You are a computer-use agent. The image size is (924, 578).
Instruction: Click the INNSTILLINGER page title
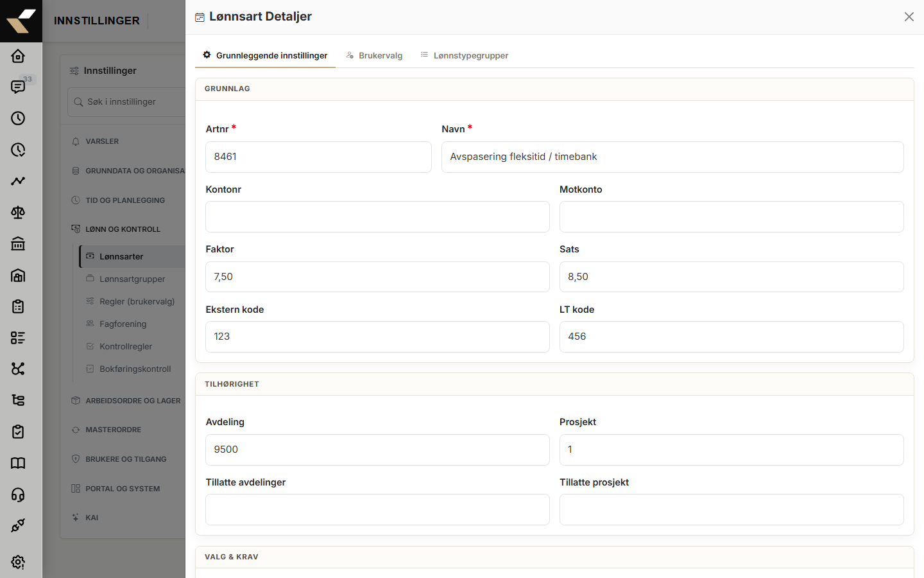[x=97, y=21]
